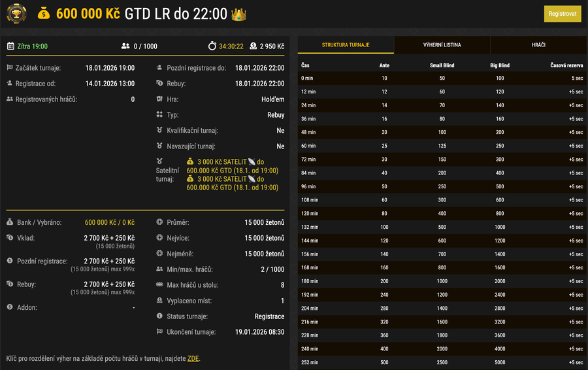
Task: Click the cards icon beside Hra
Action: [159, 99]
